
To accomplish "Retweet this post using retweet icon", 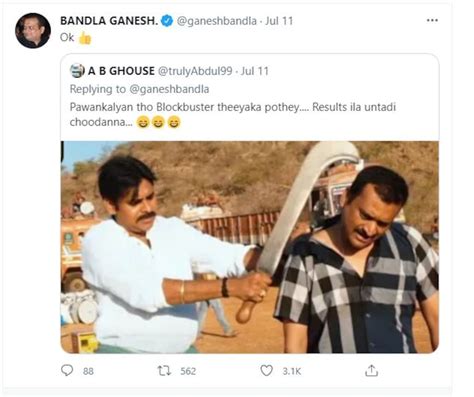I will pyautogui.click(x=164, y=371).
